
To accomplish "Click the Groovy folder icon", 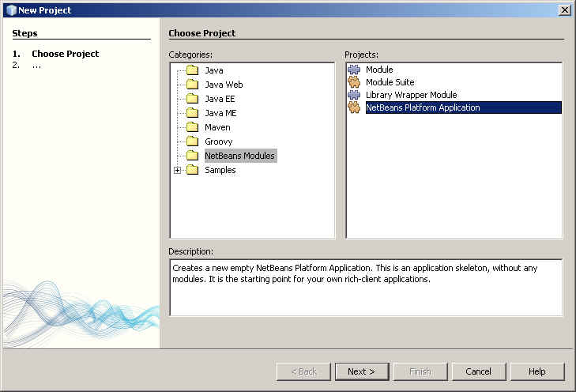I will [193, 141].
